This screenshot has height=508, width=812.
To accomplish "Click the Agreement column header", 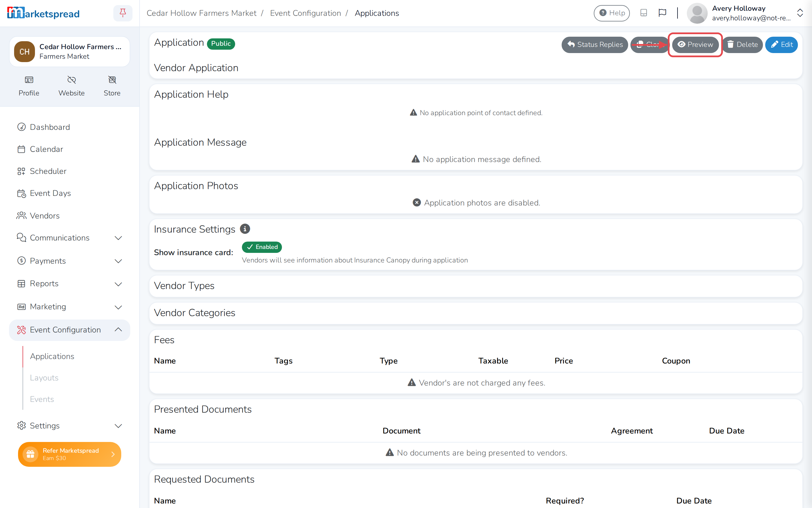I will click(x=632, y=431).
